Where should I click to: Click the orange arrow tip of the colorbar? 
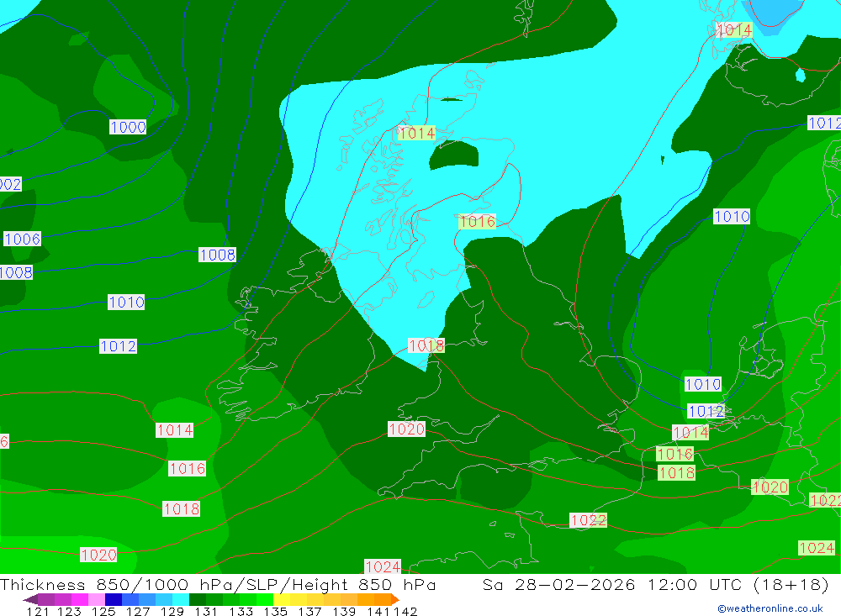point(395,599)
